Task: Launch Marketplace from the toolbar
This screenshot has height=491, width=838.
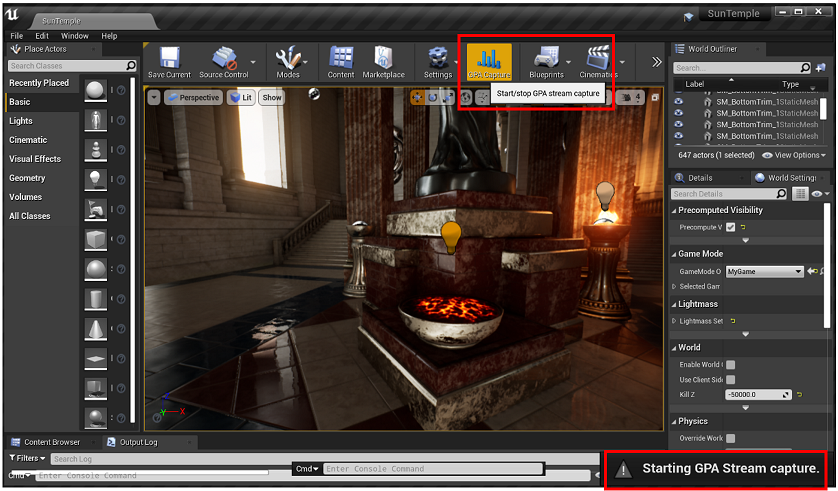Action: coord(383,62)
